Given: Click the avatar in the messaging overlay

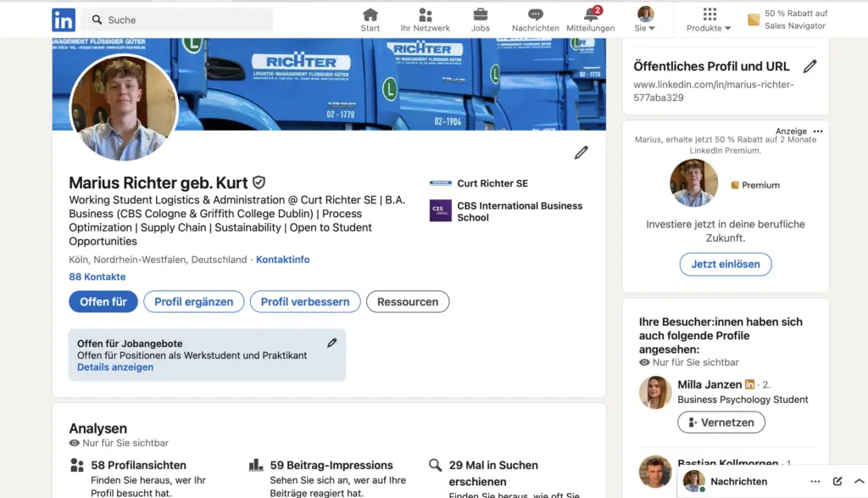Looking at the screenshot, I should pos(693,481).
